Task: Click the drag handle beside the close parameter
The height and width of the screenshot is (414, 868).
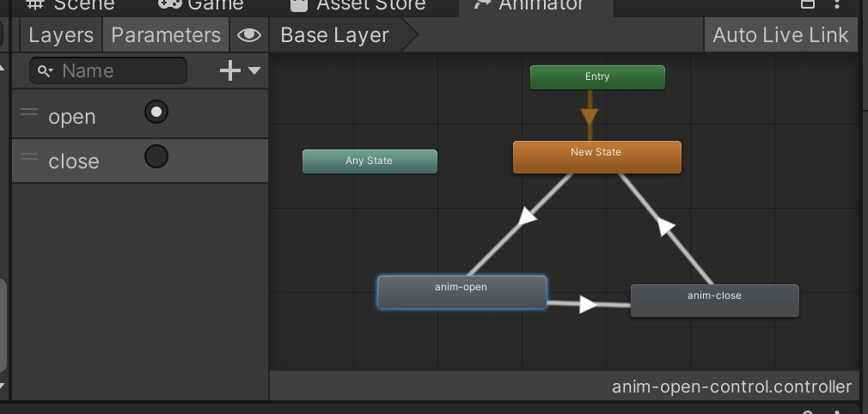Action: coord(29,157)
